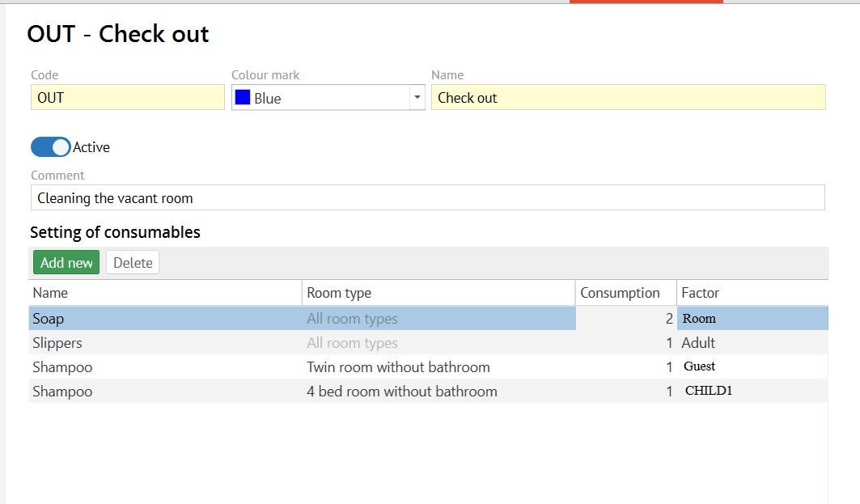Open the Room factor cell for Soap
The image size is (860, 504).
tap(752, 319)
